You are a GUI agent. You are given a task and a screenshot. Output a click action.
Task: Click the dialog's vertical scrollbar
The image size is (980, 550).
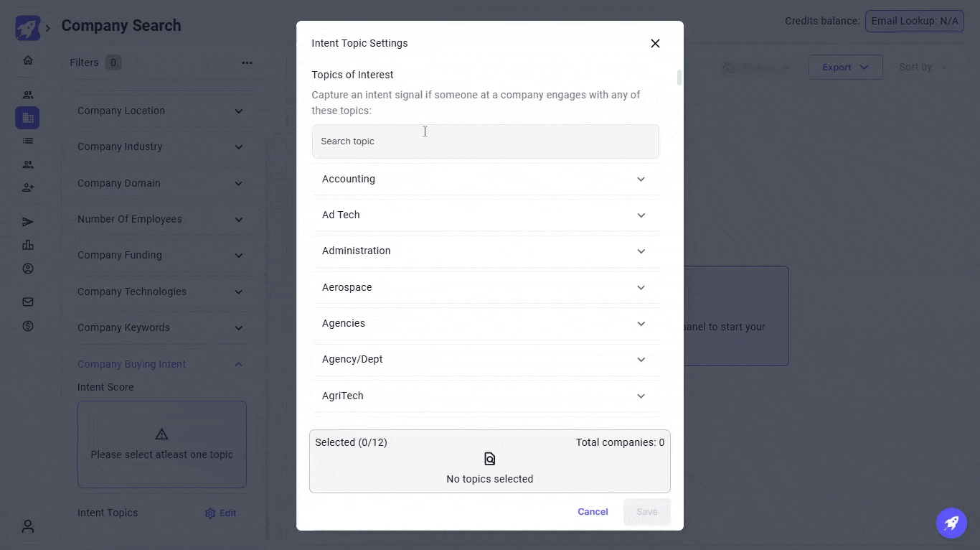(679, 78)
